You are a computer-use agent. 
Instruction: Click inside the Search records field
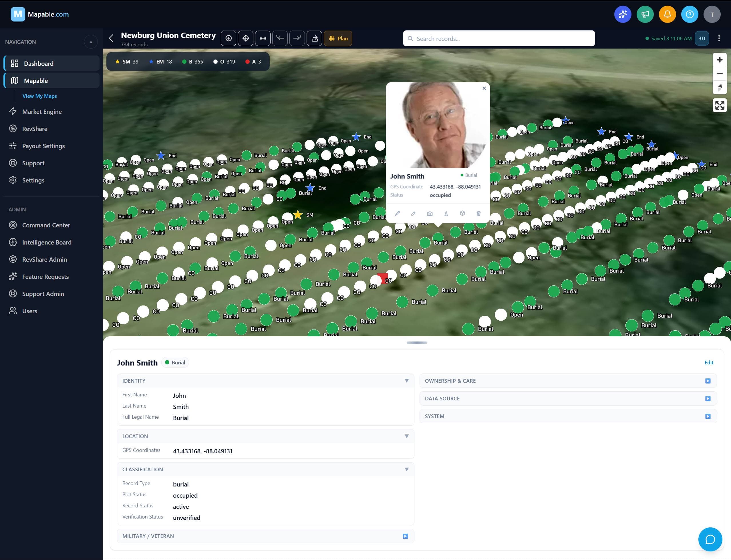pos(499,38)
